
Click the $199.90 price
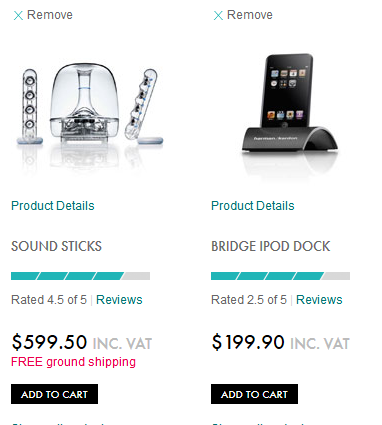[x=248, y=342]
